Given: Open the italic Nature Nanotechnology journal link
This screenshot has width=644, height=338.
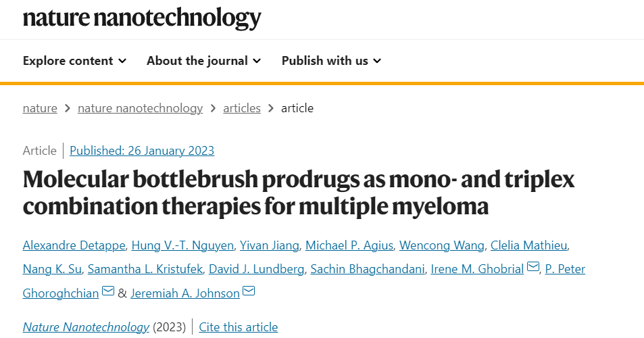Looking at the screenshot, I should [86, 327].
